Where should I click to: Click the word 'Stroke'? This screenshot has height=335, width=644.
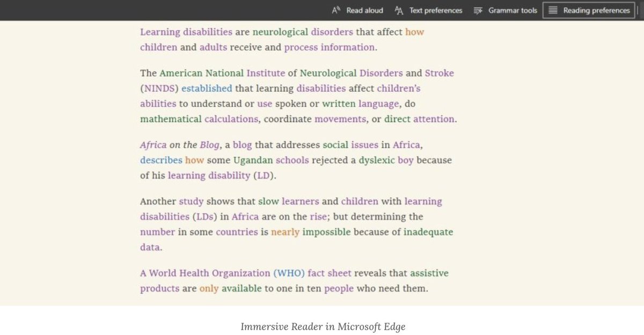pyautogui.click(x=440, y=73)
